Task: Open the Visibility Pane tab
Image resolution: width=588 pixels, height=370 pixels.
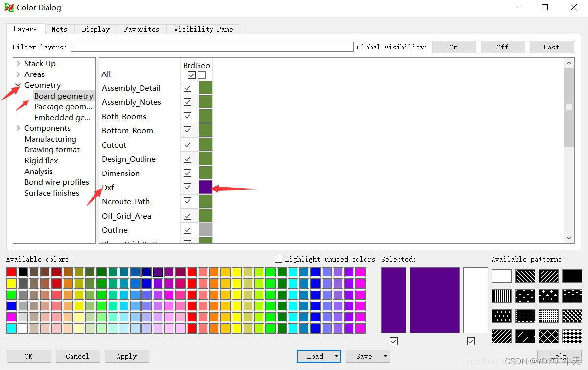Action: pyautogui.click(x=203, y=29)
